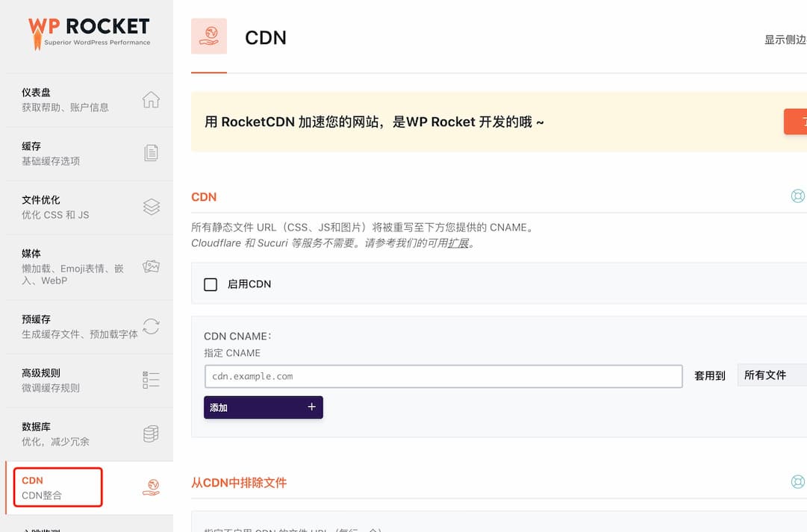This screenshot has width=807, height=532.
Task: Click the advanced rules list icon
Action: tap(151, 380)
